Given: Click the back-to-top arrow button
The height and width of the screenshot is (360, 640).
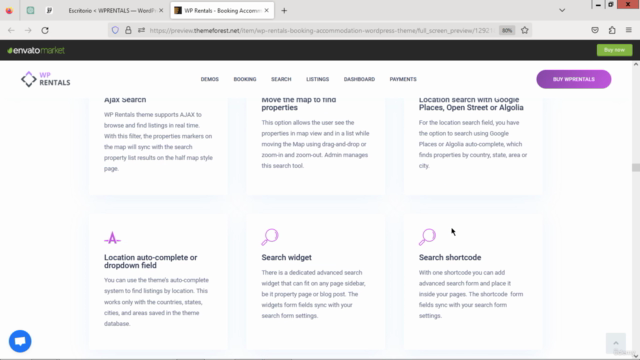Looking at the screenshot, I should click(616, 343).
